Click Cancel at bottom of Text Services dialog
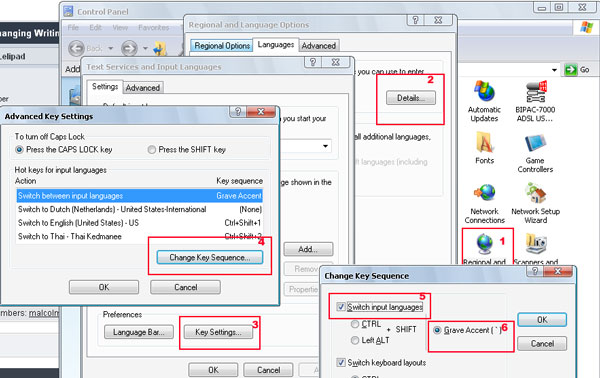This screenshot has width=600, height=378. (x=268, y=370)
